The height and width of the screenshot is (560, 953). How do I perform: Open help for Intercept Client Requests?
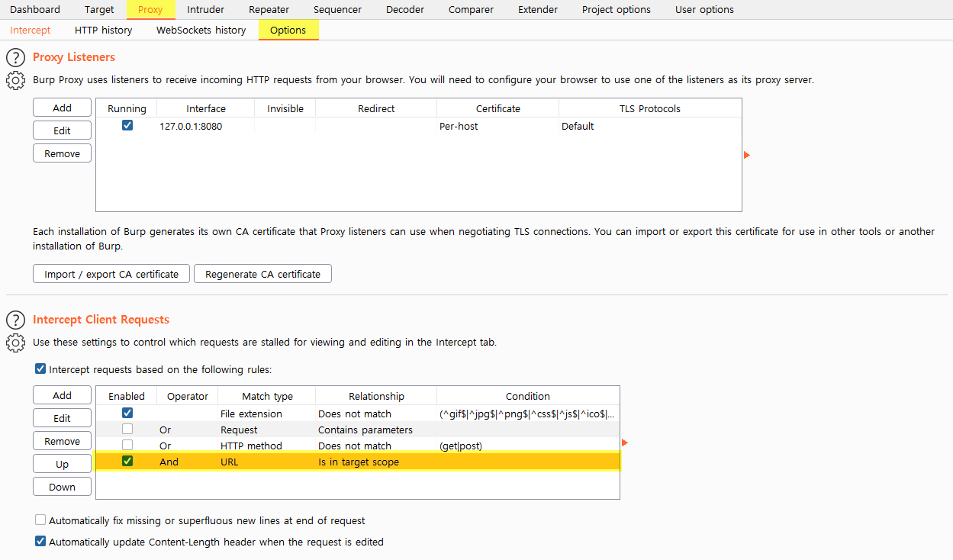pos(15,320)
